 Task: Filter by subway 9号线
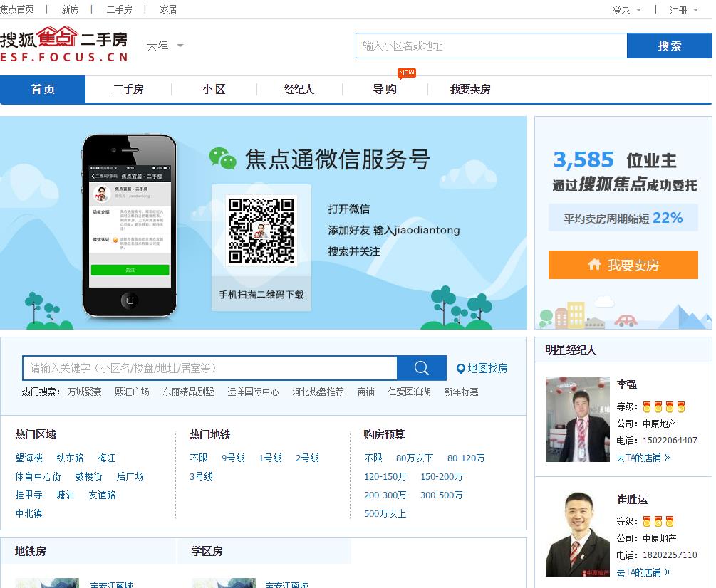coord(234,458)
